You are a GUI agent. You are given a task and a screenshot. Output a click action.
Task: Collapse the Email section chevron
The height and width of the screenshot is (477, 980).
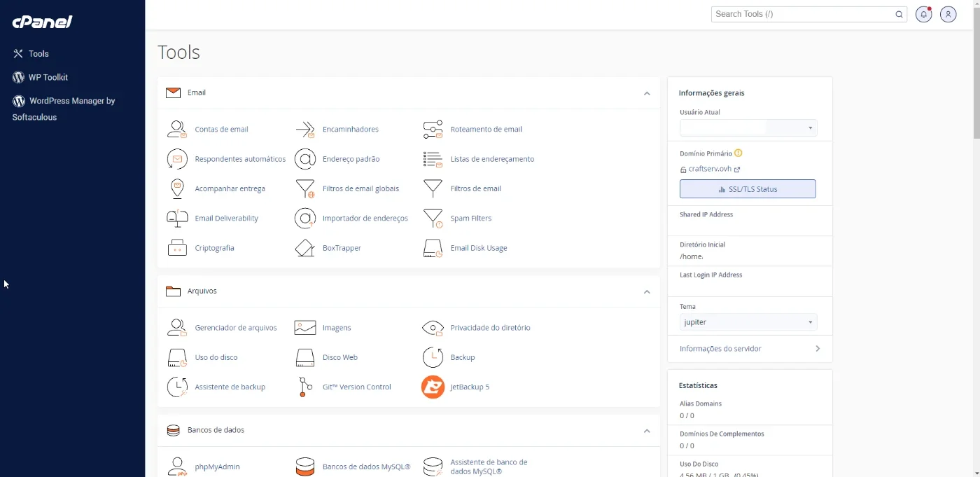[647, 93]
